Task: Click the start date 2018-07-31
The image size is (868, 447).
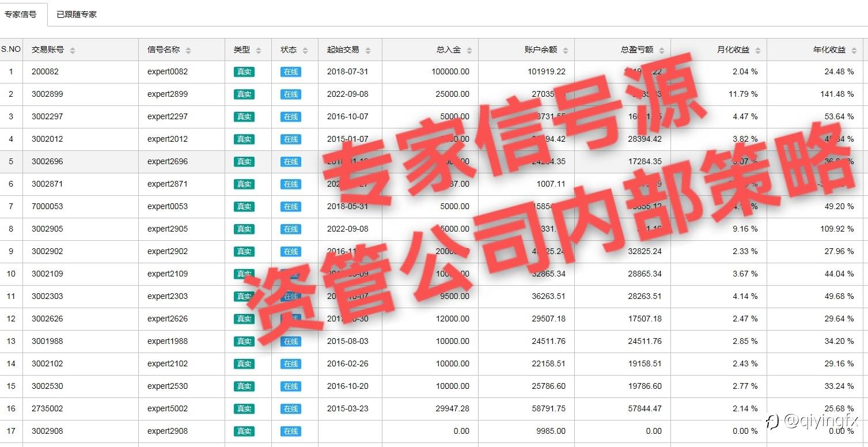Action: tap(347, 72)
